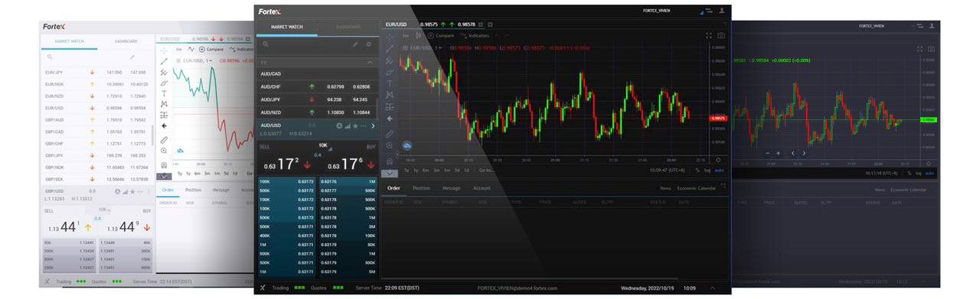This screenshot has width=980, height=299.
Task: Select the trend line drawing tool
Action: (x=390, y=48)
